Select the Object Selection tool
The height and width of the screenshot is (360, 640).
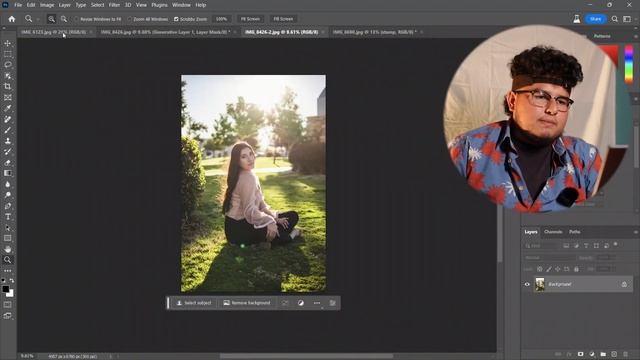[x=7, y=76]
